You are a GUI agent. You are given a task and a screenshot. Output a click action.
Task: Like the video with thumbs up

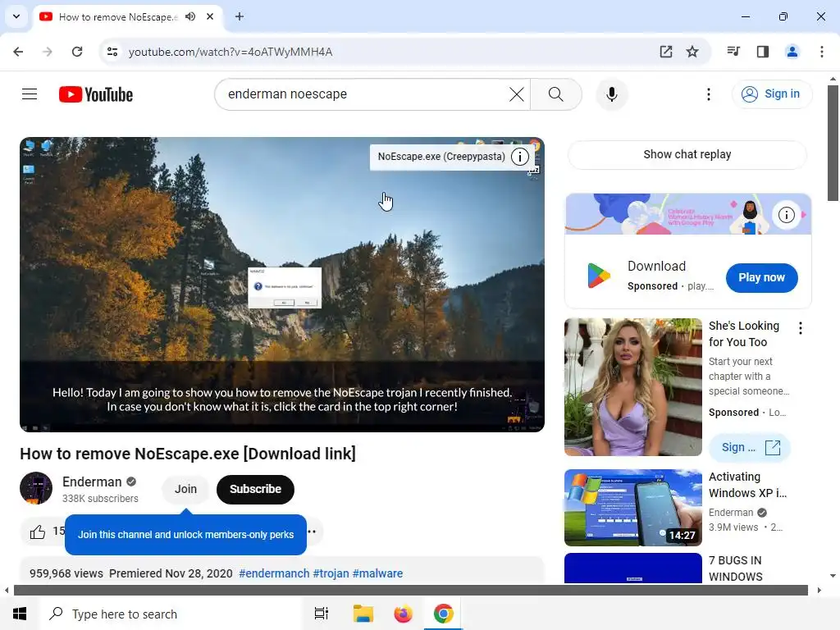pyautogui.click(x=38, y=532)
